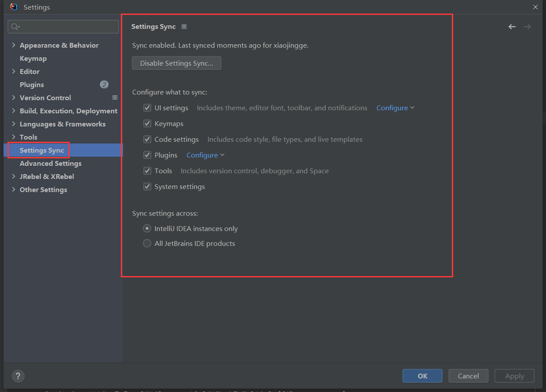Expand JRebel & XRebel node arrow
This screenshot has height=392, width=546.
click(x=14, y=176)
